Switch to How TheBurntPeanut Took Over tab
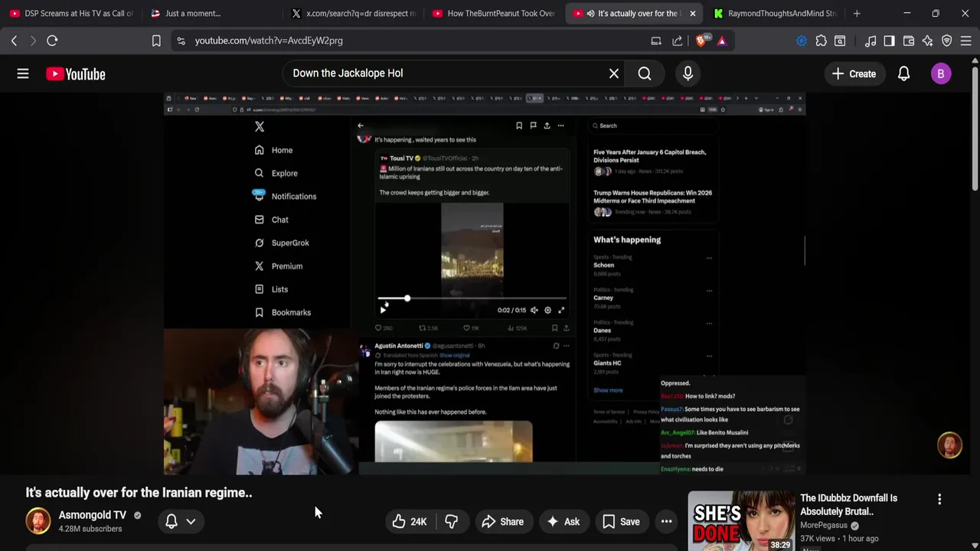The width and height of the screenshot is (980, 551). click(x=494, y=13)
